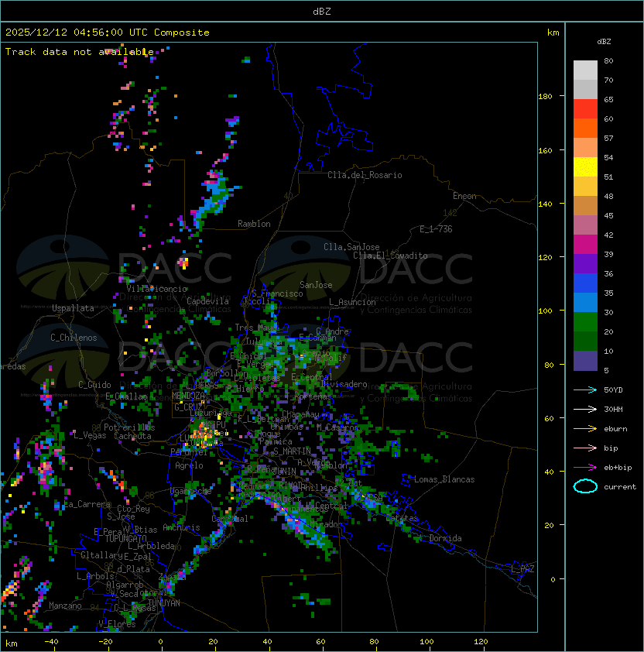The image size is (644, 652).
Task: Click the yellow eburn arrow legend icon
Action: [585, 429]
